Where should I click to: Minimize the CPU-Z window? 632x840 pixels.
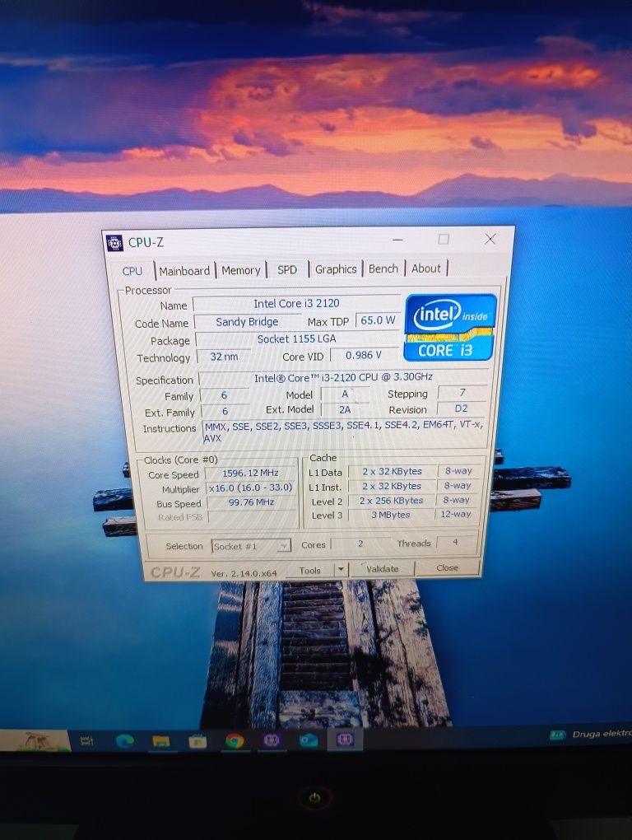[397, 240]
